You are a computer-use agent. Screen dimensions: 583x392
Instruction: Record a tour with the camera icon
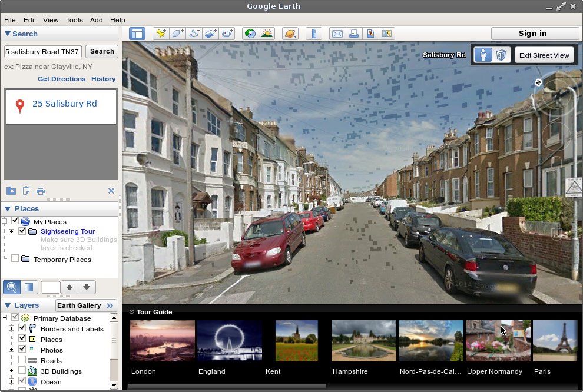click(x=227, y=34)
